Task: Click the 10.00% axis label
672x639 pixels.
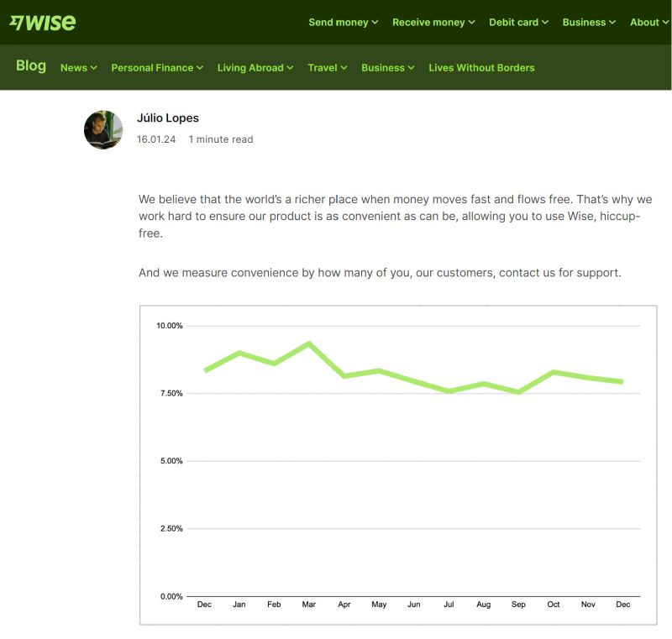Action: pyautogui.click(x=170, y=326)
